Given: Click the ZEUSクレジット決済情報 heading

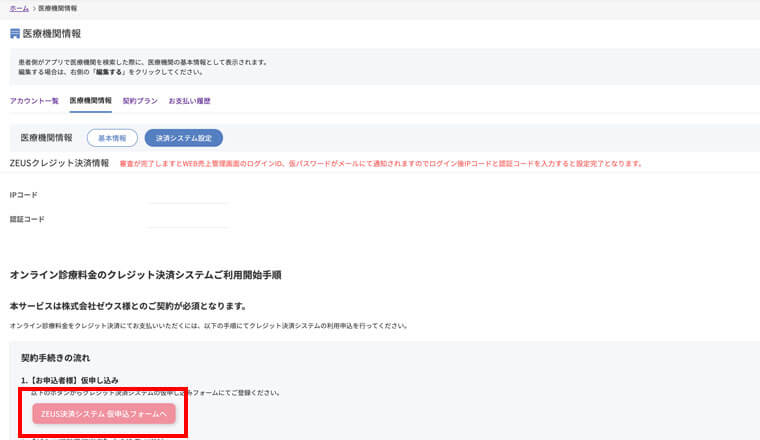Looking at the screenshot, I should tap(59, 163).
